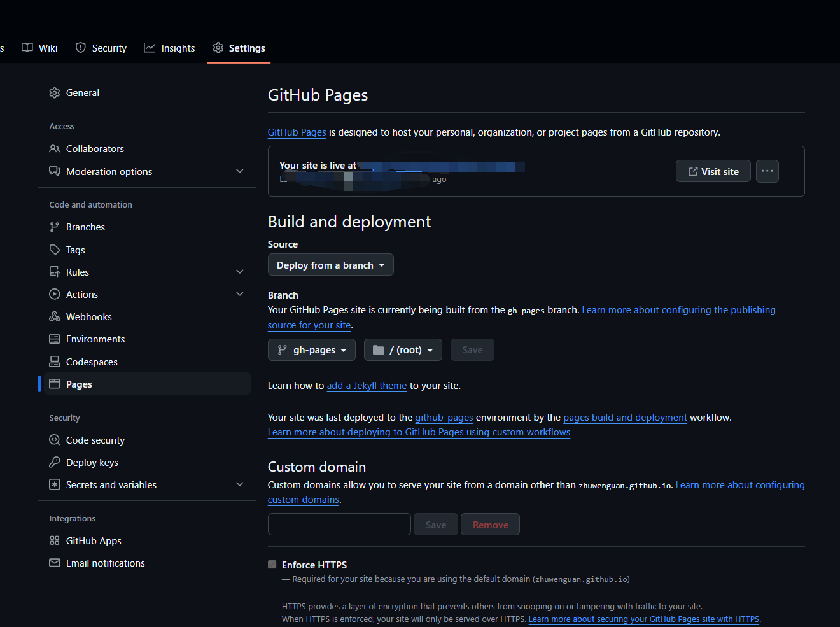Open the Deploy from a branch dropdown
Image resolution: width=840 pixels, height=627 pixels.
click(x=331, y=265)
